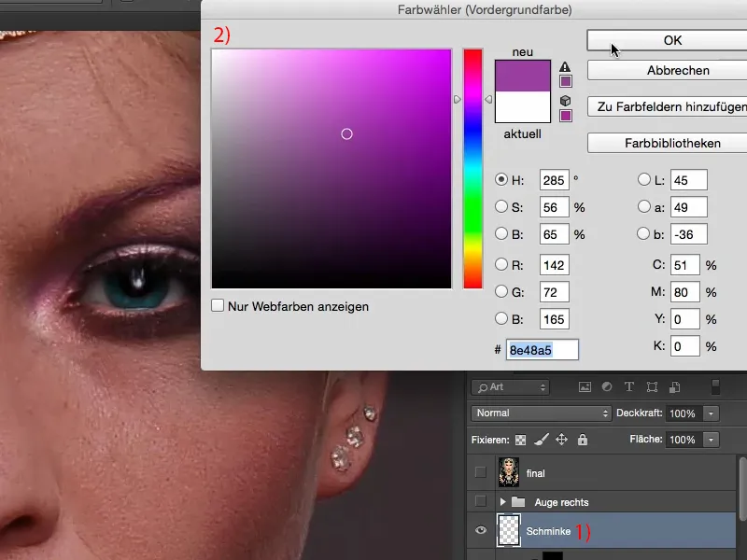747x560 pixels.
Task: Hide the Schminke layer
Action: (481, 530)
